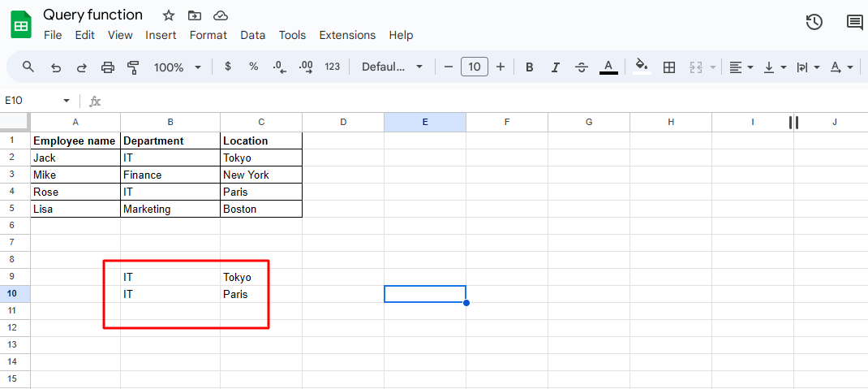
Task: Open the Extensions menu
Action: (x=347, y=35)
